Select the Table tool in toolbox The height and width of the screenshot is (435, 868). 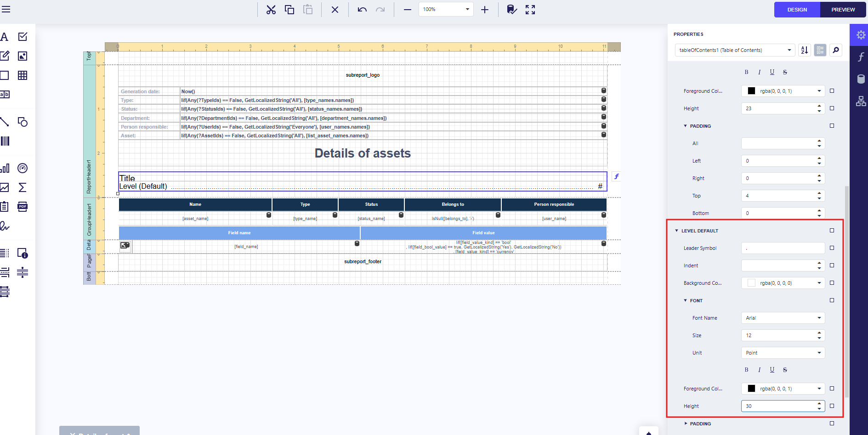(23, 75)
